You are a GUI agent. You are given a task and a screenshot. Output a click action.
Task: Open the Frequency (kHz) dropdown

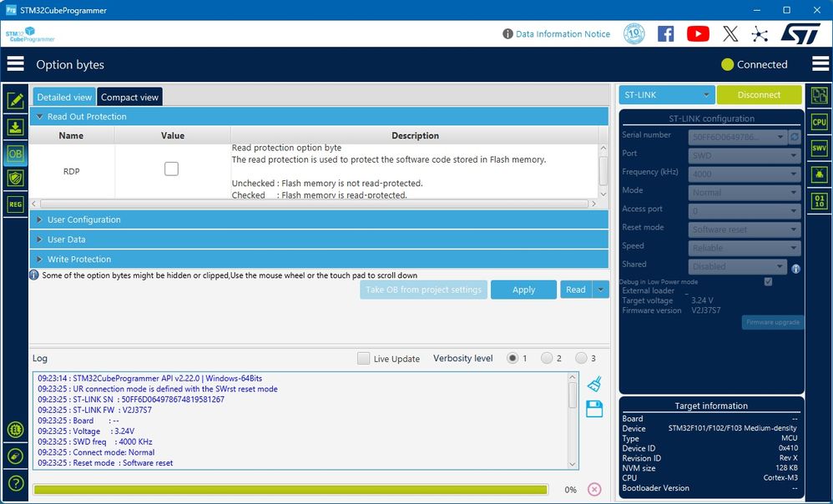tap(745, 174)
